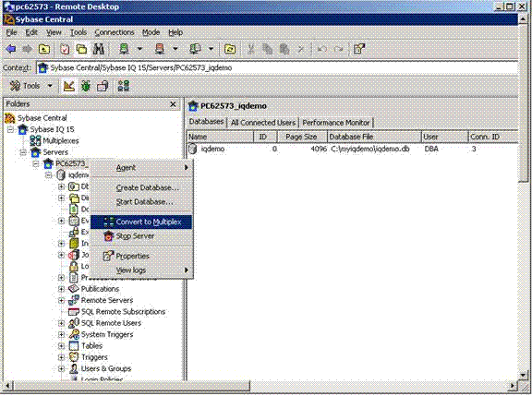This screenshot has width=532, height=396.
Task: Collapse the Servers tree node
Action: point(23,152)
